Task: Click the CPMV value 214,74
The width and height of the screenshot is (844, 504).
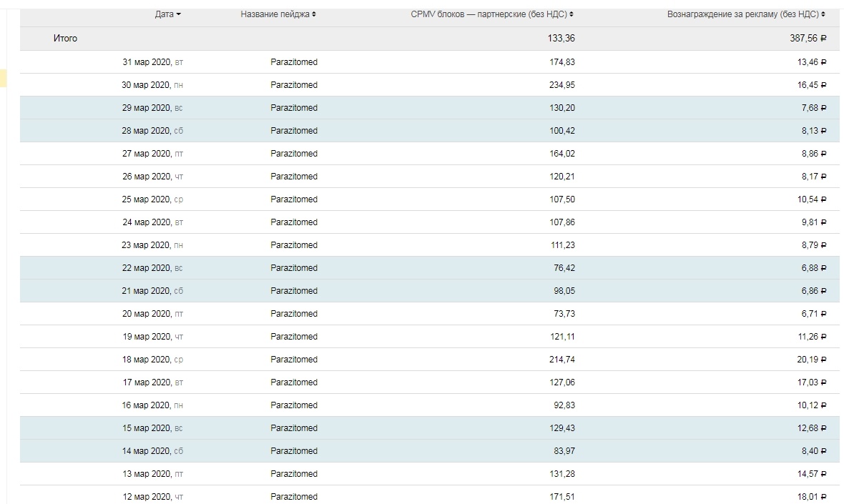Action: pos(561,360)
